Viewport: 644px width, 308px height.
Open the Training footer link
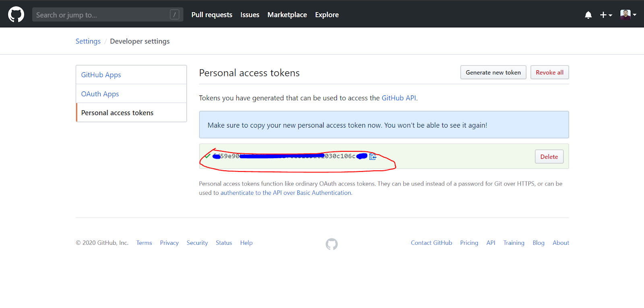point(514,243)
